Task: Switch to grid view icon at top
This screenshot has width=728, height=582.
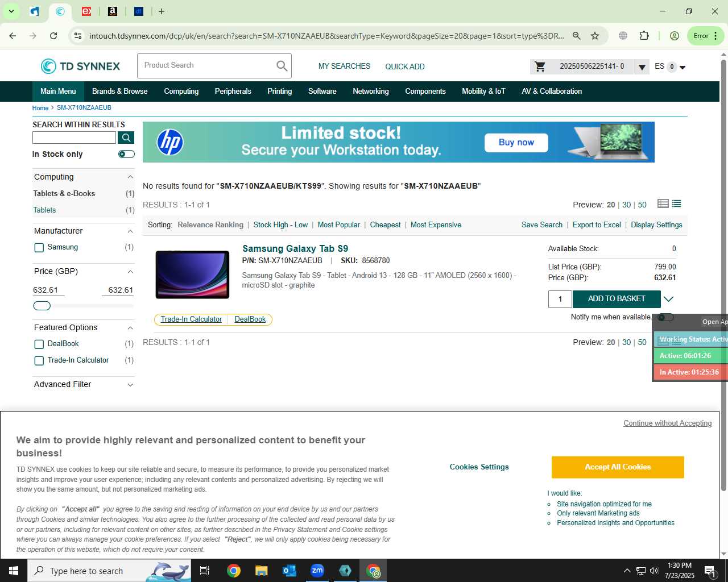Action: click(663, 203)
